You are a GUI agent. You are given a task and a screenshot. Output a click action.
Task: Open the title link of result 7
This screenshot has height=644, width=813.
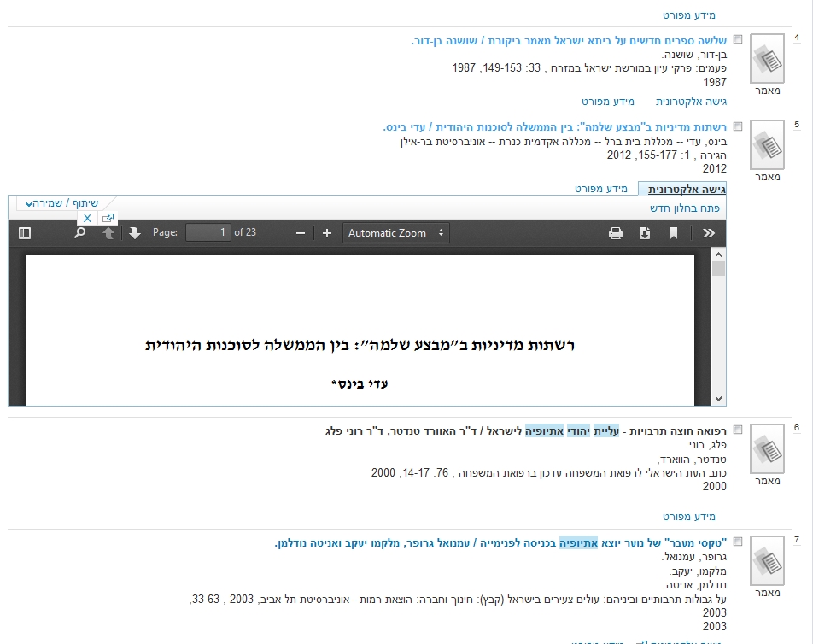[x=501, y=542]
